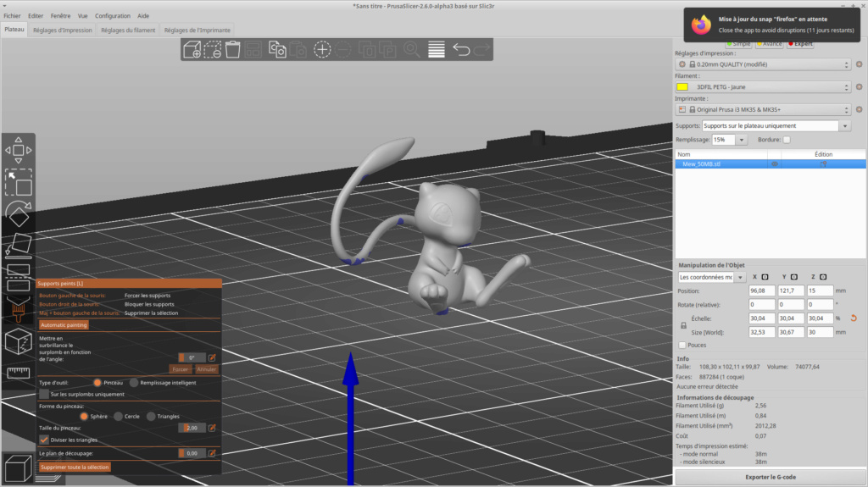Open the Configuration menu
The image size is (868, 487).
[x=113, y=16]
